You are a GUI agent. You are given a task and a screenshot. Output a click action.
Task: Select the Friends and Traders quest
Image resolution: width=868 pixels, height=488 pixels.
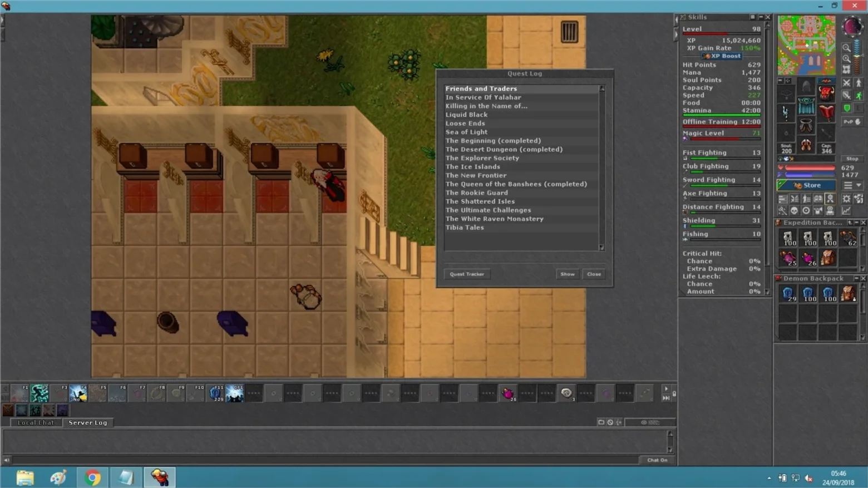tap(521, 88)
